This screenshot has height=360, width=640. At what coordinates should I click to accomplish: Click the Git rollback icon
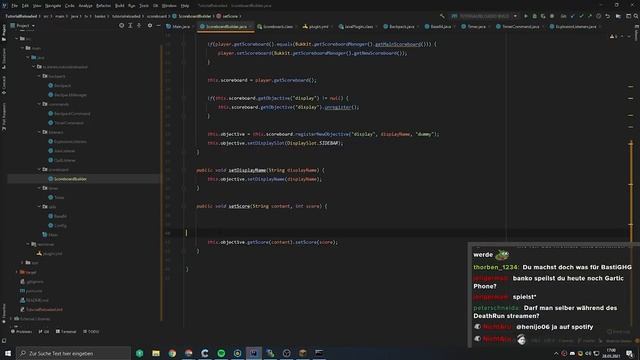click(608, 16)
